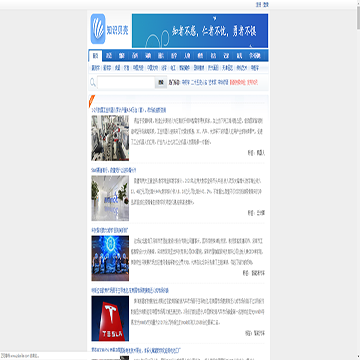Click the 知识贝壳 site name text
Viewport: 360px width, 360px height.
pos(117,31)
